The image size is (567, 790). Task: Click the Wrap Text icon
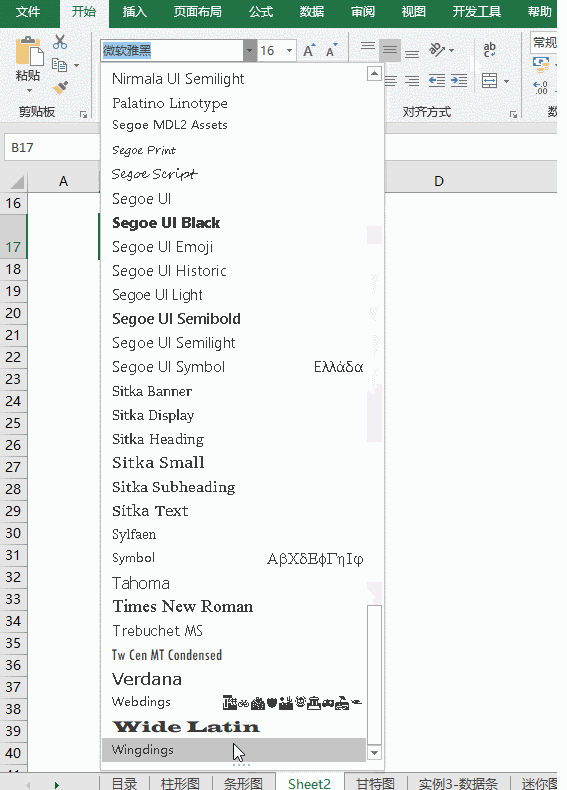pyautogui.click(x=489, y=49)
